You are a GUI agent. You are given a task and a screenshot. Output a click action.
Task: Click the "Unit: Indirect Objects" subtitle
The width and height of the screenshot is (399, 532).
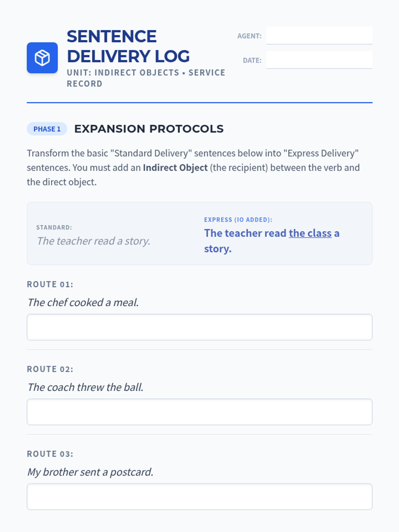pos(123,72)
